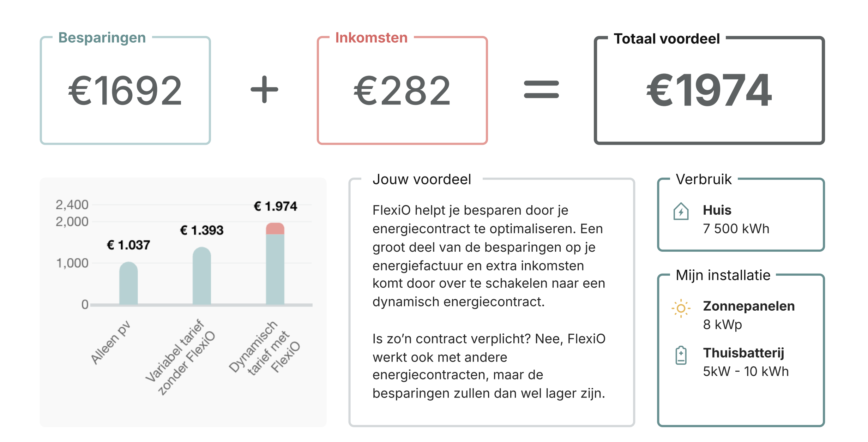Click the € 1.974 value label above the chart

(x=275, y=206)
